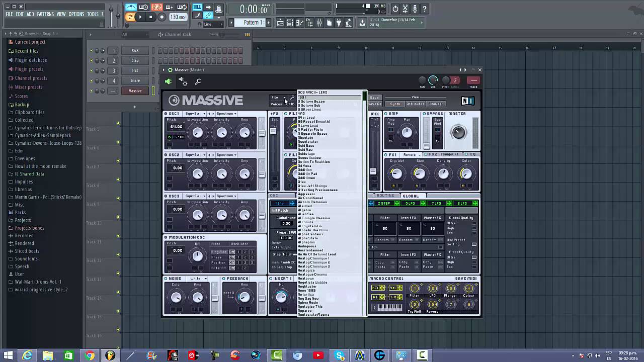Open the GLOBAL tab in Massive
The width and height of the screenshot is (644, 362).
(x=411, y=196)
